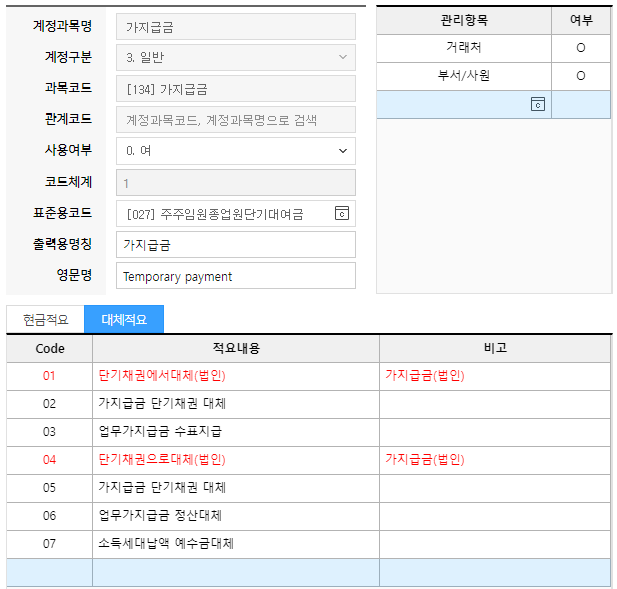
Task: Select code 04 cell
Action: [x=50, y=460]
